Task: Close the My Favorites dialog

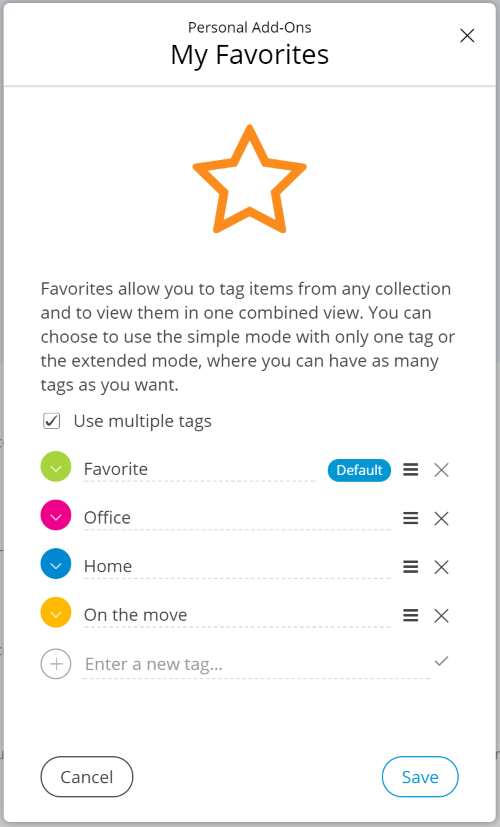Action: click(467, 36)
